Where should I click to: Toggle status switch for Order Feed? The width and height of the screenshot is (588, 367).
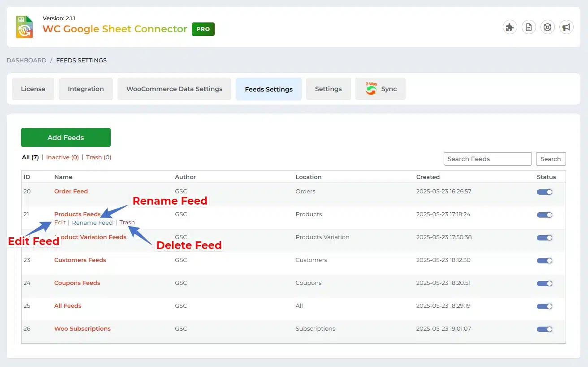tap(545, 192)
